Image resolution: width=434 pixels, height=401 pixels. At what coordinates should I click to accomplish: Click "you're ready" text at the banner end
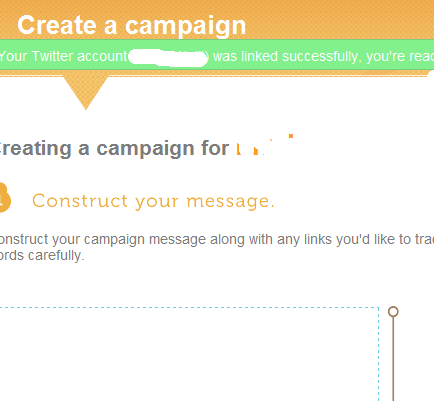pos(400,57)
